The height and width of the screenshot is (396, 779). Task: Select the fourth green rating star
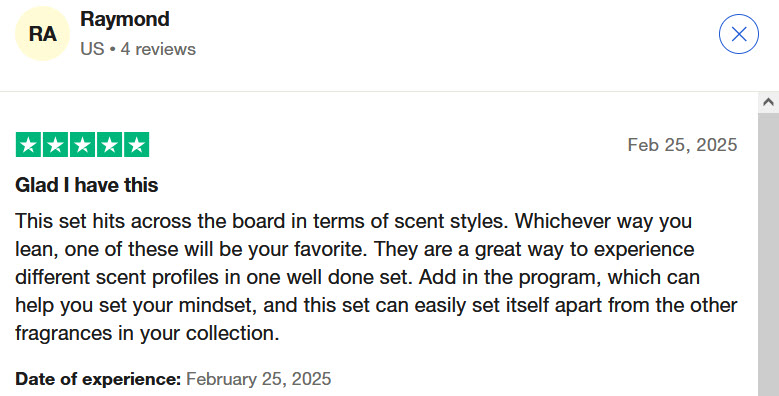(109, 145)
